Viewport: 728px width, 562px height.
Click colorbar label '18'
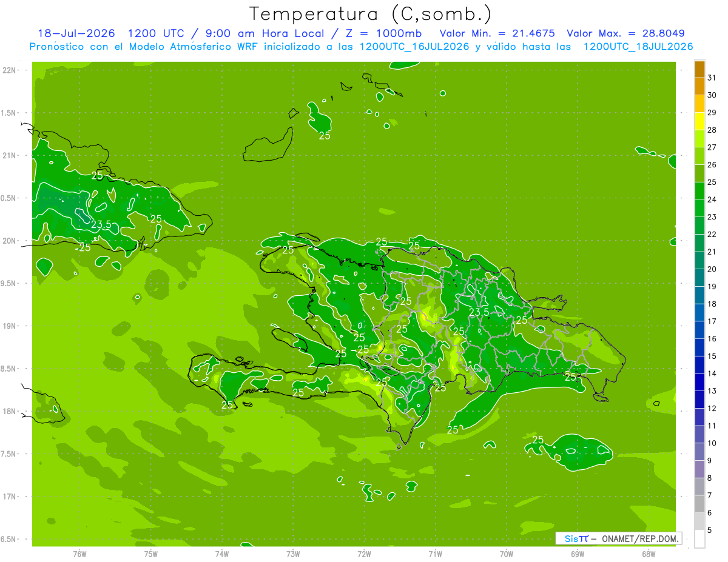712,304
